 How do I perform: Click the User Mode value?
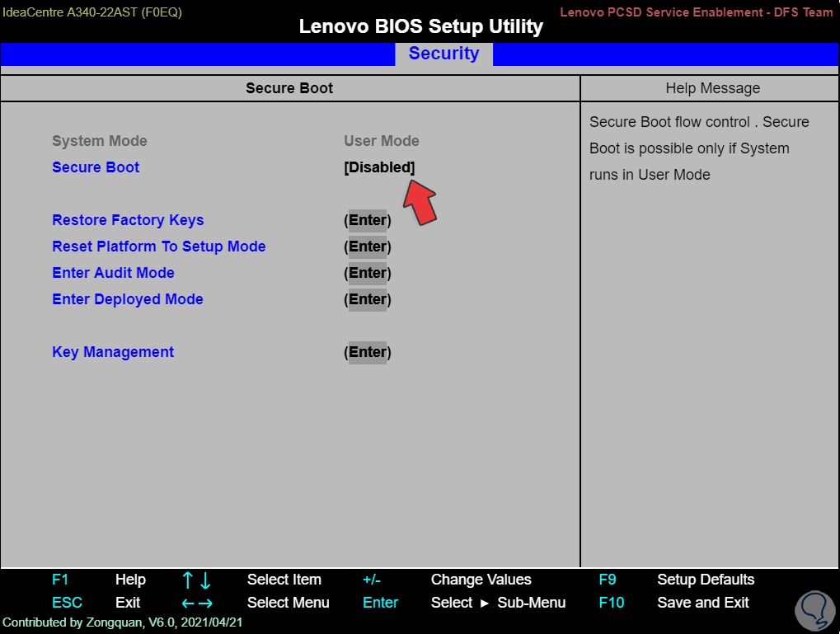382,141
